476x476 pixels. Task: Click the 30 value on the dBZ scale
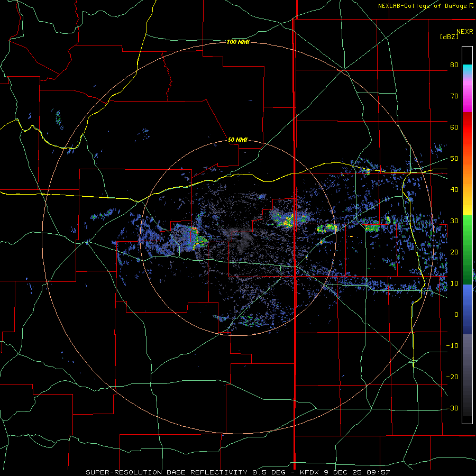point(454,221)
